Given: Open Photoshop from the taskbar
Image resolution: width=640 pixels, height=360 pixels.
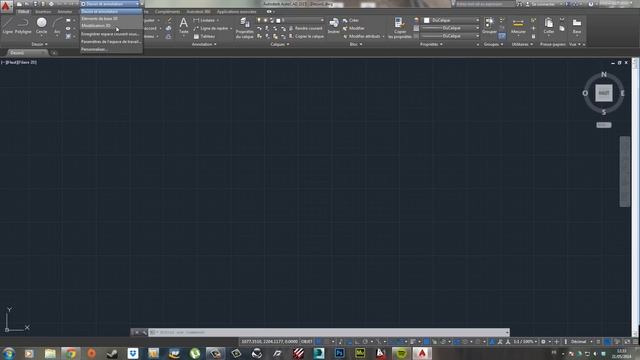Looking at the screenshot, I should click(x=339, y=353).
